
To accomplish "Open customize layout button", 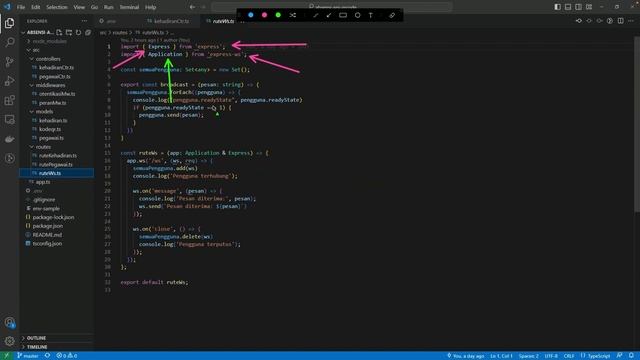I will pyautogui.click(x=589, y=7).
